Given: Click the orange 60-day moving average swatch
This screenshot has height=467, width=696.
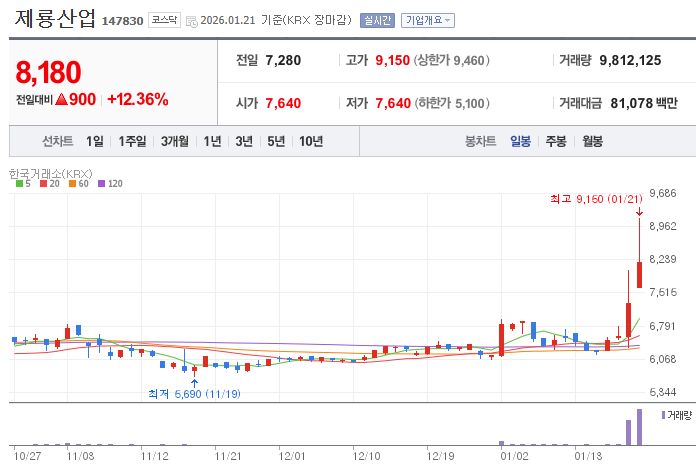Looking at the screenshot, I should [72, 183].
